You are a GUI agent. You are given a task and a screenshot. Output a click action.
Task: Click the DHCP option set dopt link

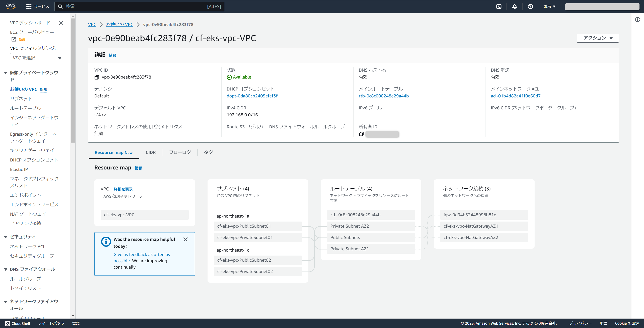coord(252,96)
